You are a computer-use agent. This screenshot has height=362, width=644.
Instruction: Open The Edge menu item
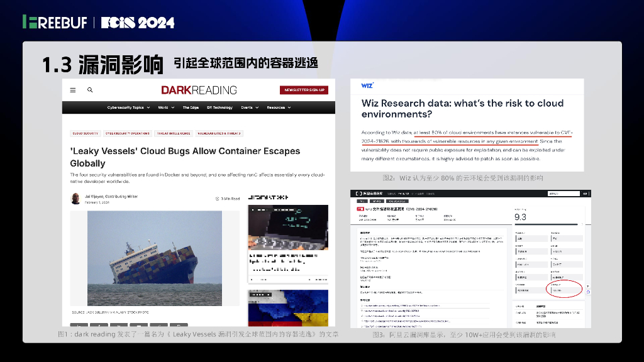click(191, 107)
